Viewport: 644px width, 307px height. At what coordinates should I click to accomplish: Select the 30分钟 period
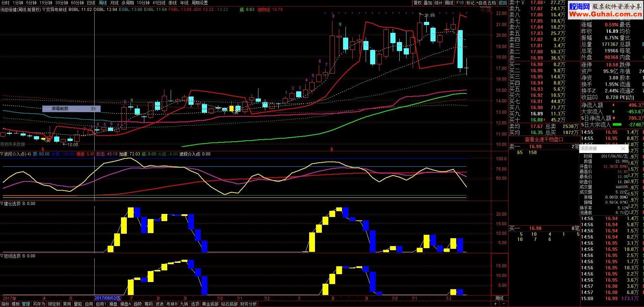pos(62,3)
